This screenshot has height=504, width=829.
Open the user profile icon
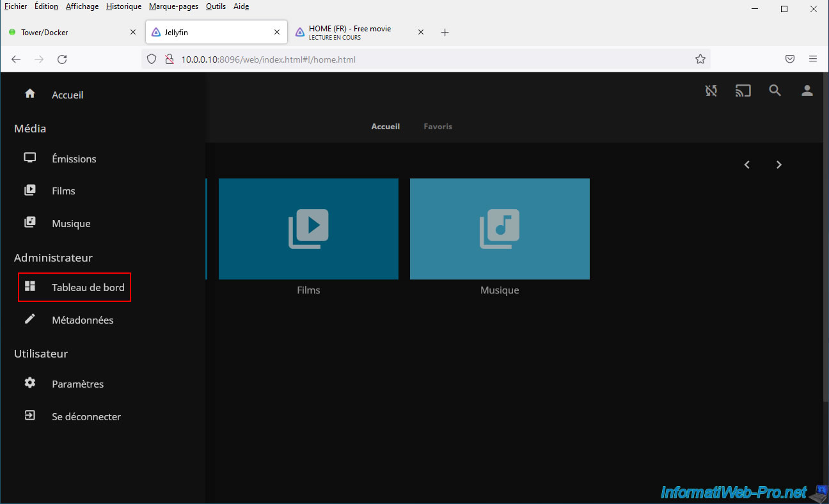pos(807,91)
